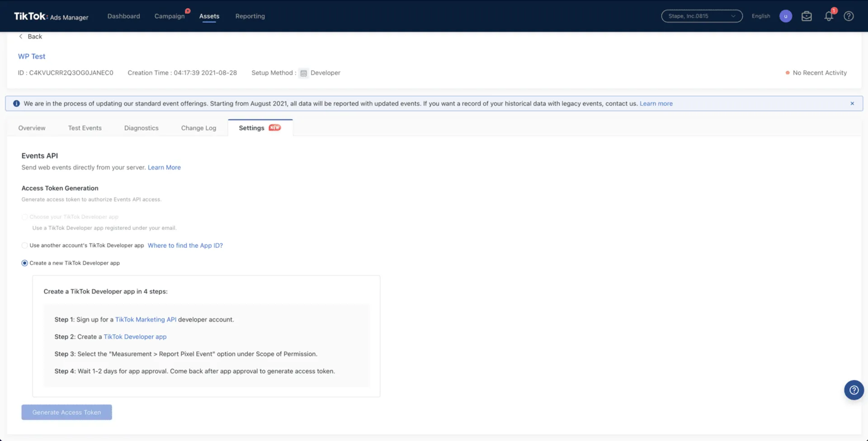Select Choose your TikTok Developer app option
Screen dimensions: 868x441
click(x=24, y=217)
